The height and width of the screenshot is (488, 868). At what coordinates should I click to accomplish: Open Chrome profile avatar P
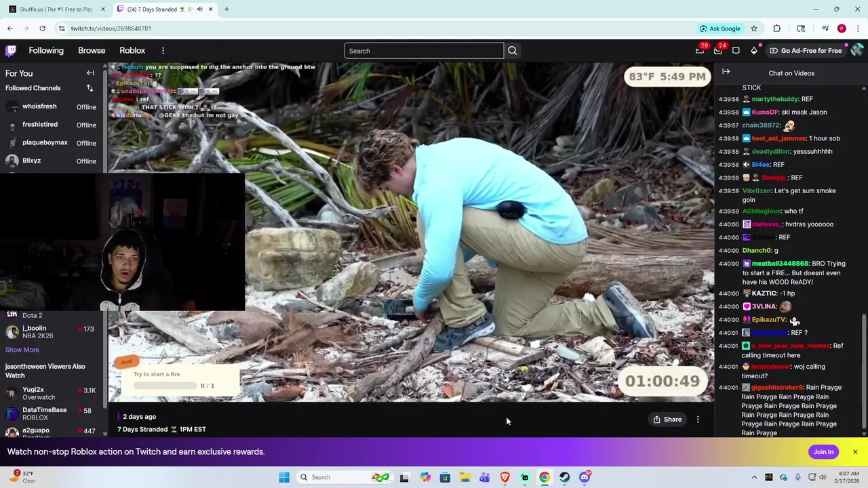pyautogui.click(x=842, y=28)
